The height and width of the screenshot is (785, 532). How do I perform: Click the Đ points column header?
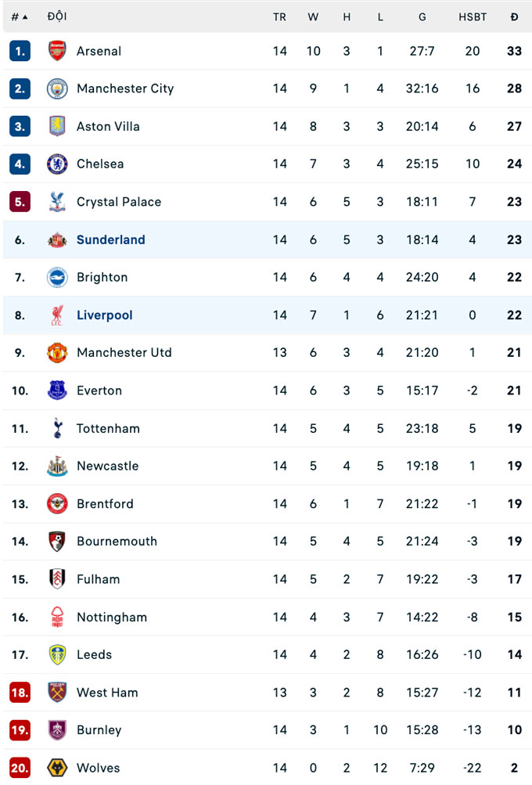514,16
